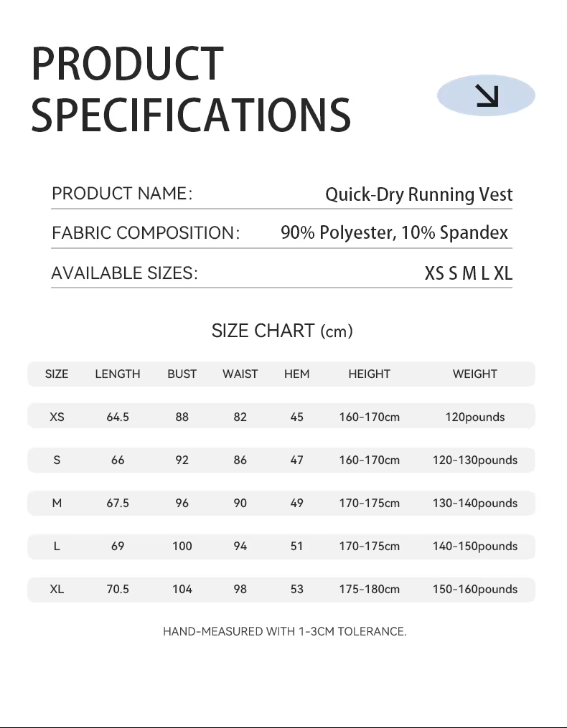Click the 120-130pounds weight cell

(x=474, y=460)
